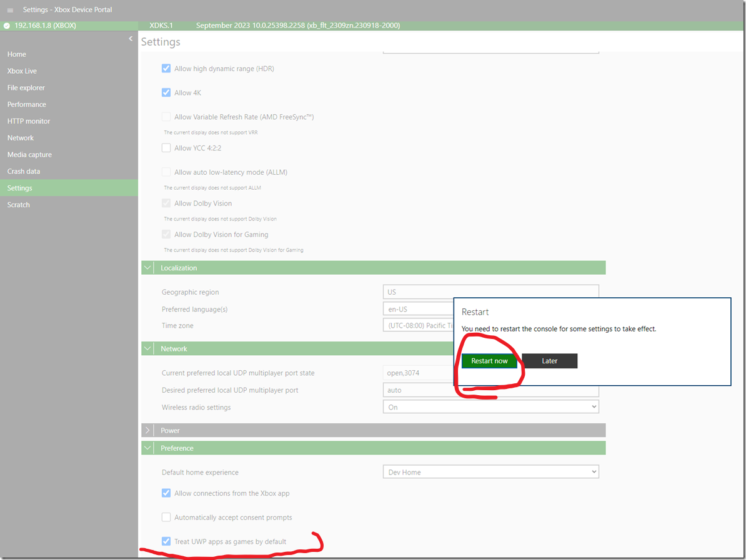Viewport: 746px width, 560px height.
Task: Collapse the sidebar using the chevron arrow
Action: point(131,39)
